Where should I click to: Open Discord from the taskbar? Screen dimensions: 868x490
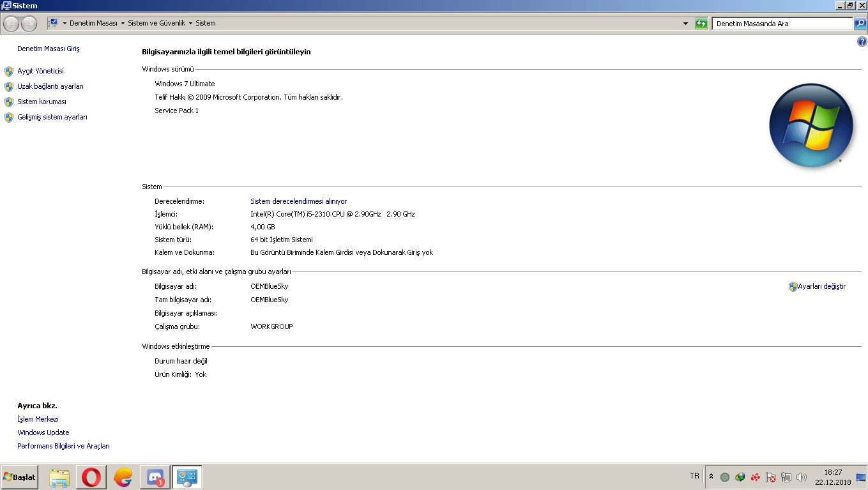(155, 477)
